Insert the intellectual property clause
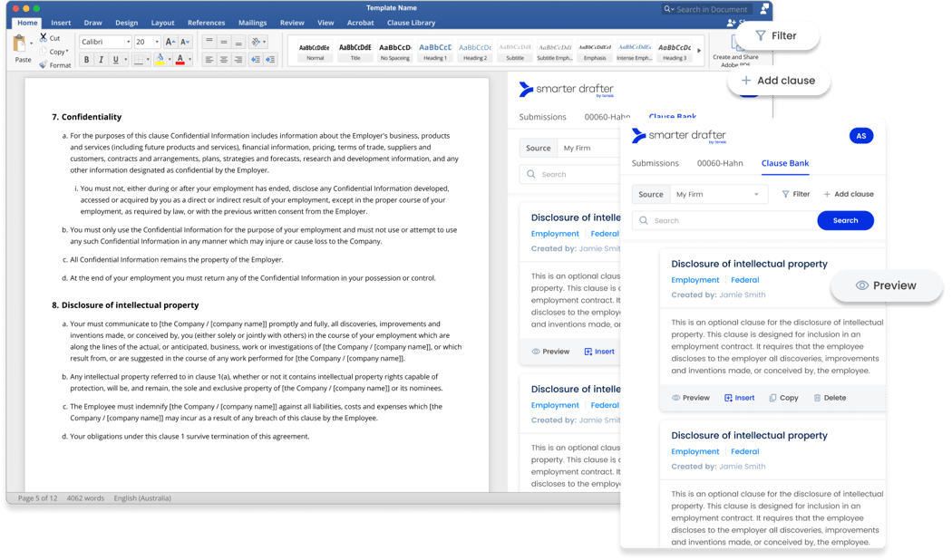 pyautogui.click(x=739, y=397)
